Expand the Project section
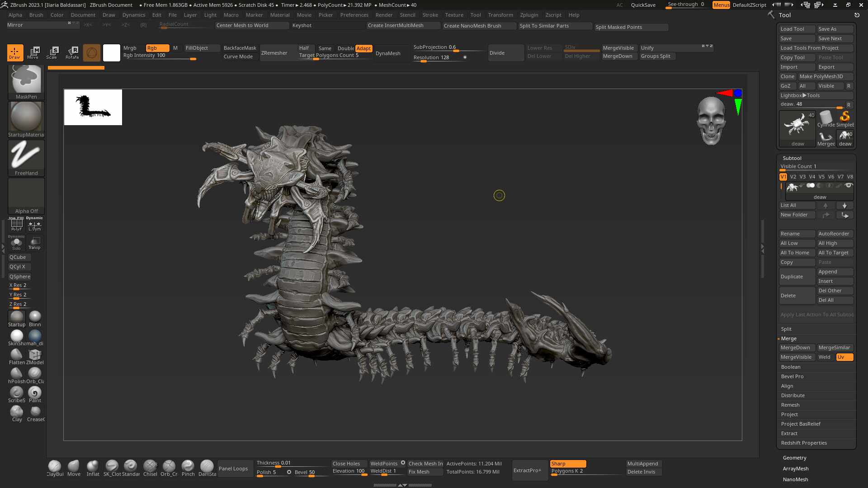This screenshot has width=868, height=488. [x=789, y=414]
